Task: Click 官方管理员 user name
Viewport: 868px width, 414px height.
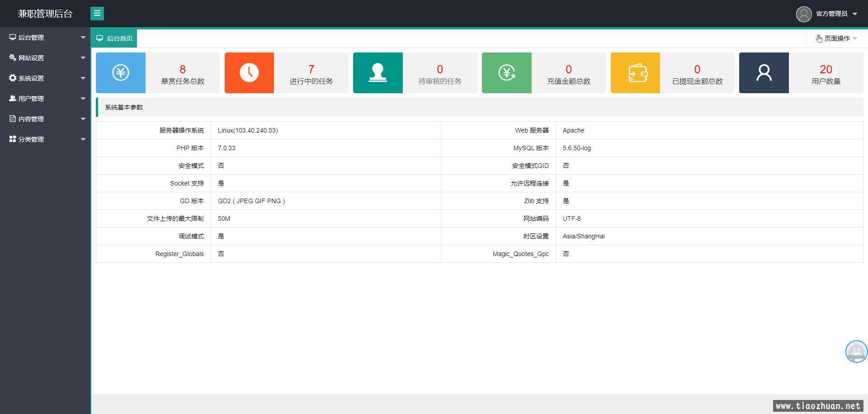Action: coord(831,14)
